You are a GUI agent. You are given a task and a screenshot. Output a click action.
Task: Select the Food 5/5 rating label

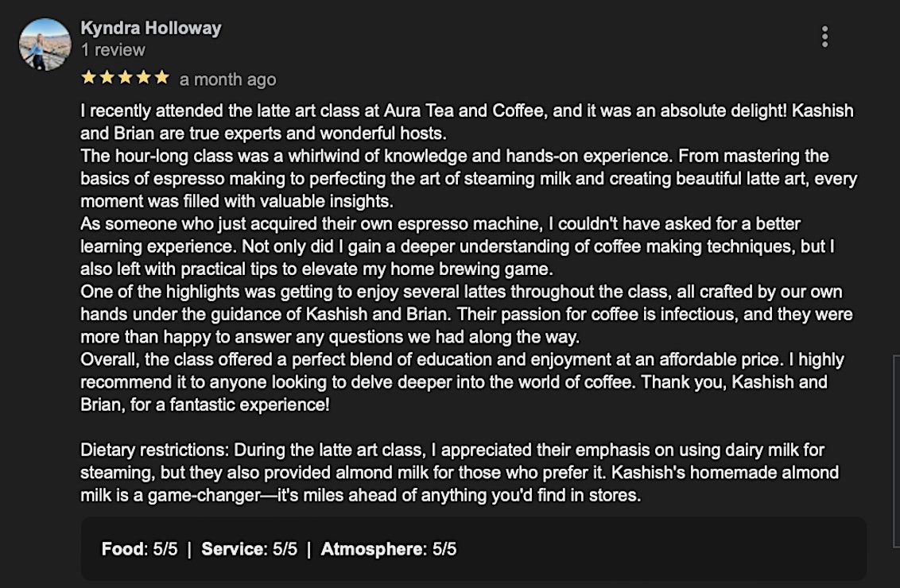point(139,549)
